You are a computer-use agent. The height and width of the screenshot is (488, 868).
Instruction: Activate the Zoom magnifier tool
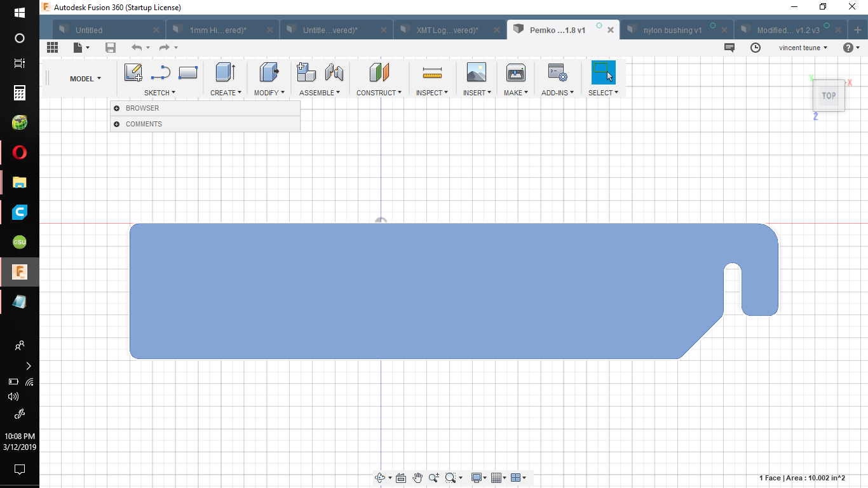click(434, 478)
